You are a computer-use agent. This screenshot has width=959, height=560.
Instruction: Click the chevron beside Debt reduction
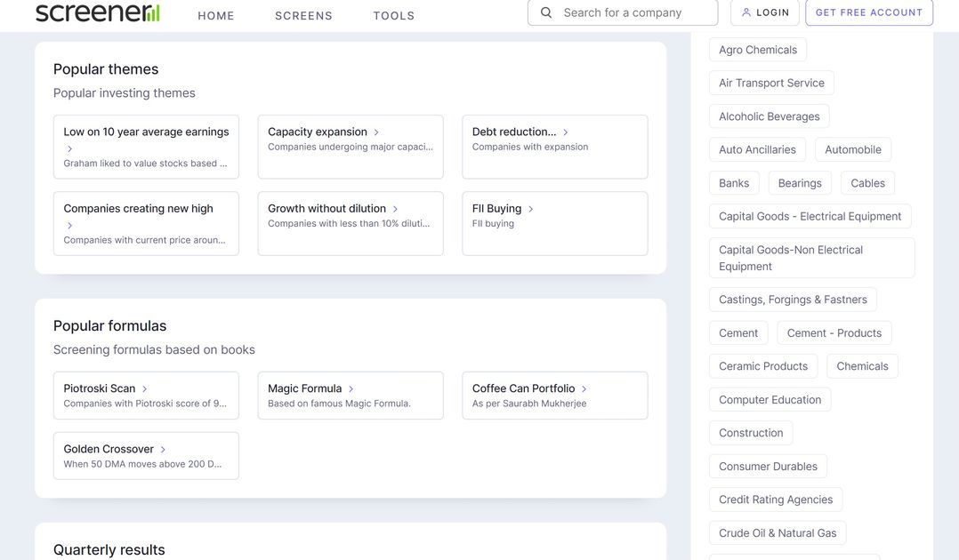(566, 132)
